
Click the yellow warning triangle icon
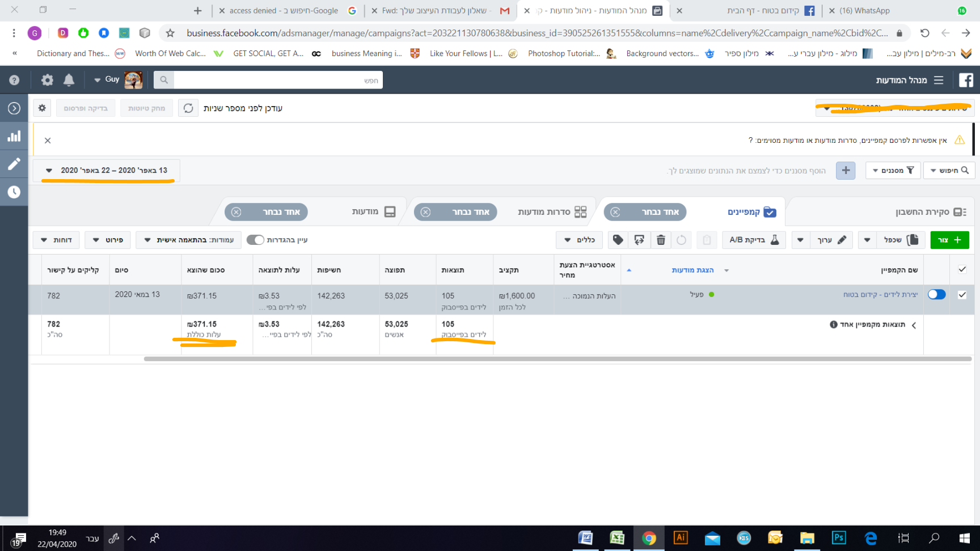tap(960, 140)
